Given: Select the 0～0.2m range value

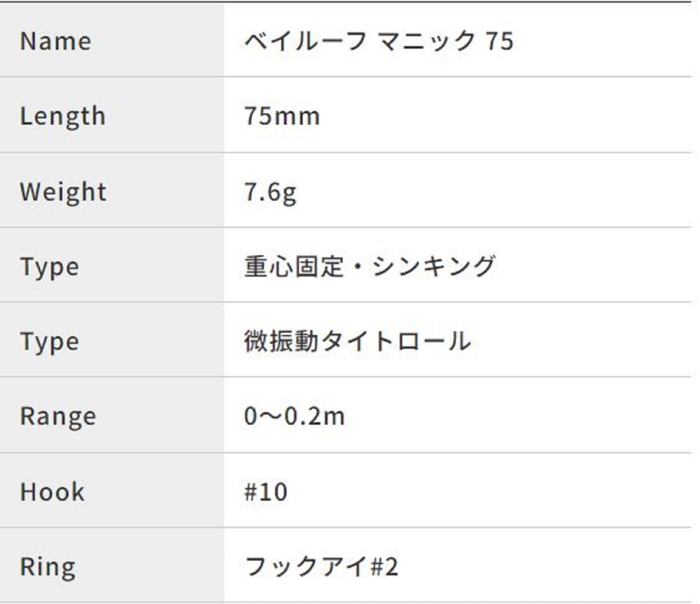Looking at the screenshot, I should coord(294,417).
